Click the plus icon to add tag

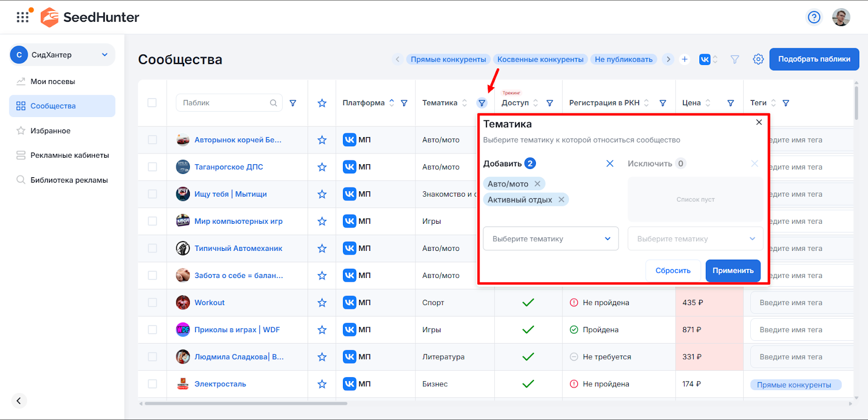click(x=685, y=59)
